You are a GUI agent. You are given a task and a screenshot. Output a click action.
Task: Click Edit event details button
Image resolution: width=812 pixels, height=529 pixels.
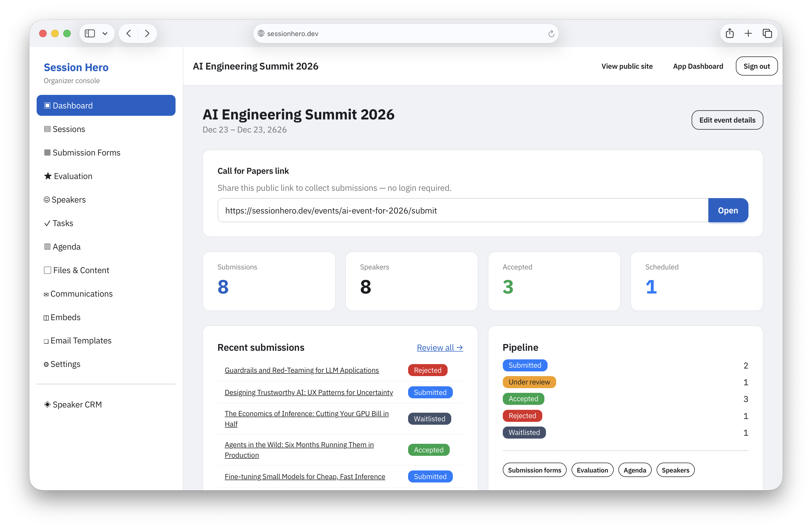[727, 120]
